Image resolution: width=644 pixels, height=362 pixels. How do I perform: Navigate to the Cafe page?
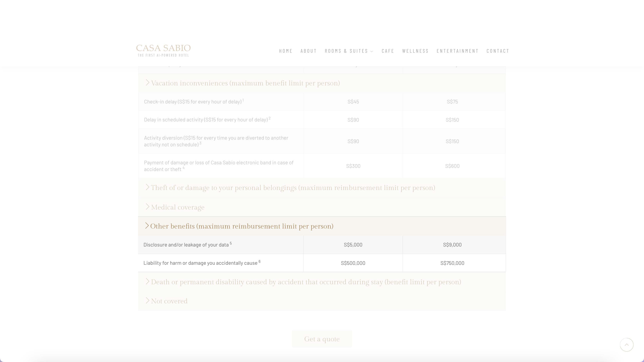coord(388,51)
